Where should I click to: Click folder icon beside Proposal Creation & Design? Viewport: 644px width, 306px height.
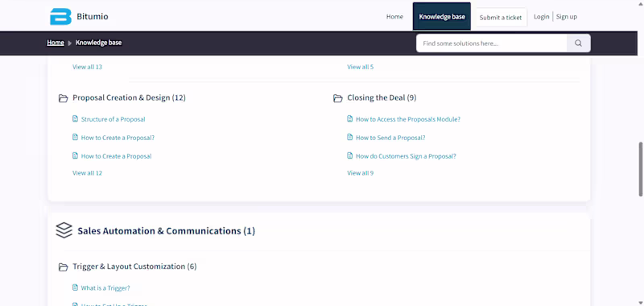63,98
